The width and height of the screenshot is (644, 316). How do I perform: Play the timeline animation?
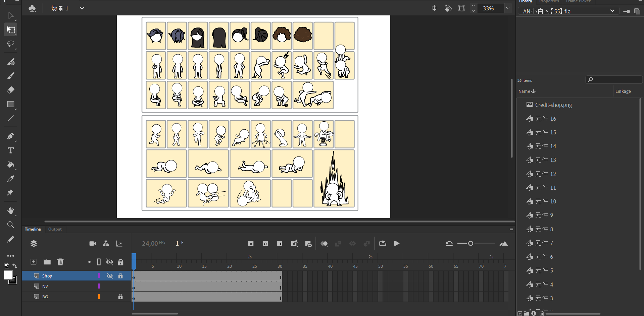[x=397, y=244]
